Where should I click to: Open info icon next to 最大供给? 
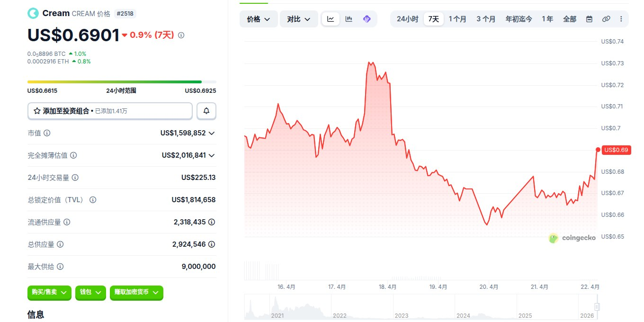pos(60,267)
